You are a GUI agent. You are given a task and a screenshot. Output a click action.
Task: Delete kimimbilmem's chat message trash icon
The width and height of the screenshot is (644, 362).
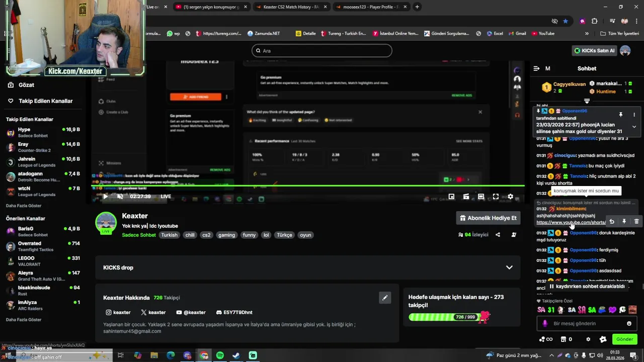[x=636, y=221]
